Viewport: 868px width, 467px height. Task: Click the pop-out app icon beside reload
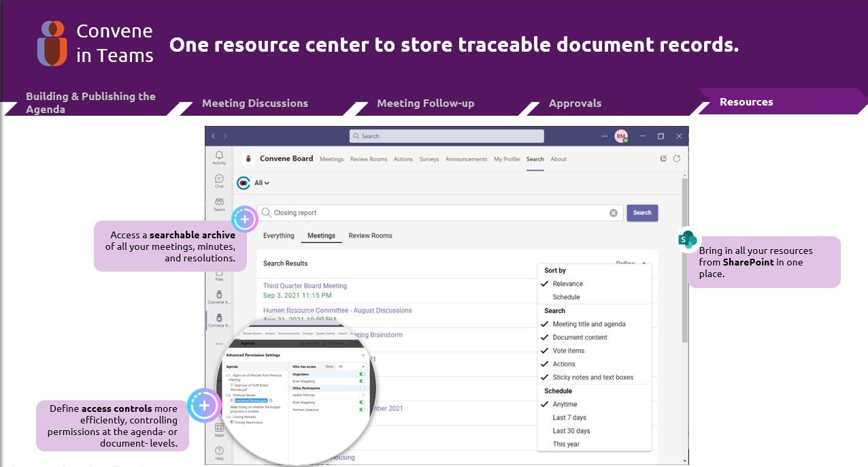tap(664, 159)
